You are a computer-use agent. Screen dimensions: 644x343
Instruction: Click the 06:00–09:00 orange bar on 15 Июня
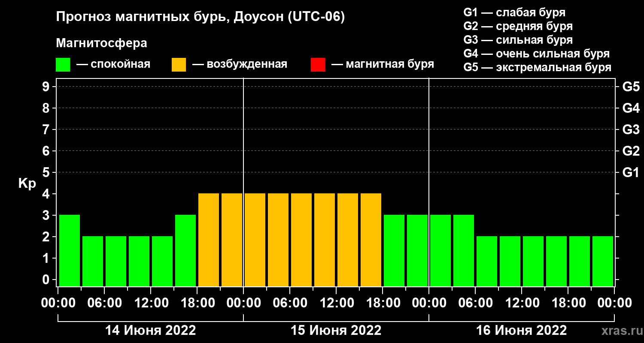click(x=301, y=240)
